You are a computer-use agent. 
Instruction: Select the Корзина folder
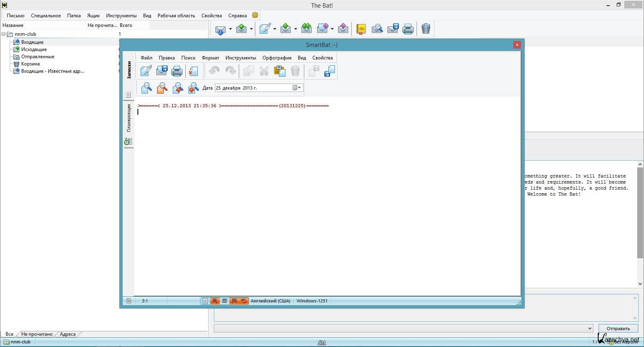point(31,64)
